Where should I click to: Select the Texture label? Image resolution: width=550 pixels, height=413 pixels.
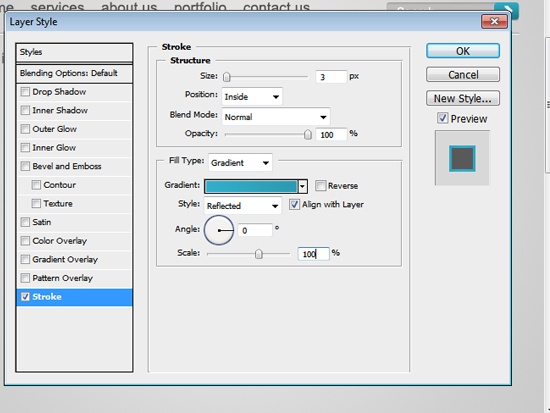(x=58, y=204)
